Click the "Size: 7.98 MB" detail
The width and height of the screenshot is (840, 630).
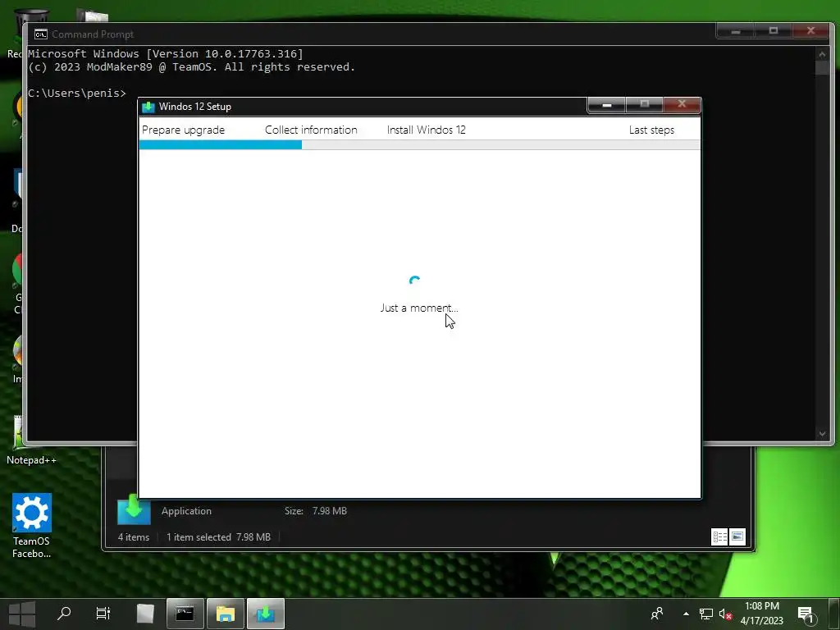(x=316, y=511)
